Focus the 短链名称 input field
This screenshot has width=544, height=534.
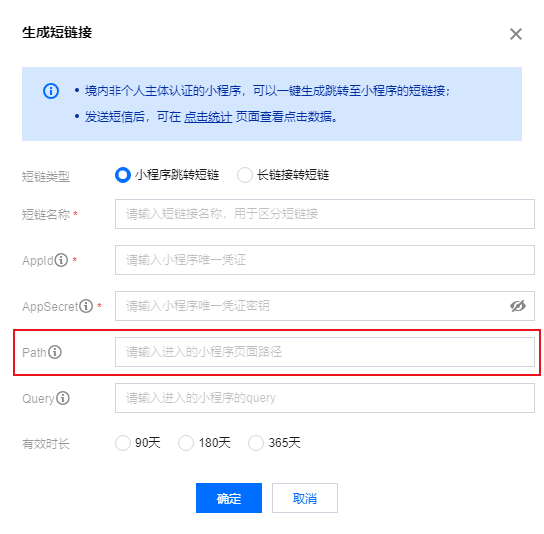[325, 214]
